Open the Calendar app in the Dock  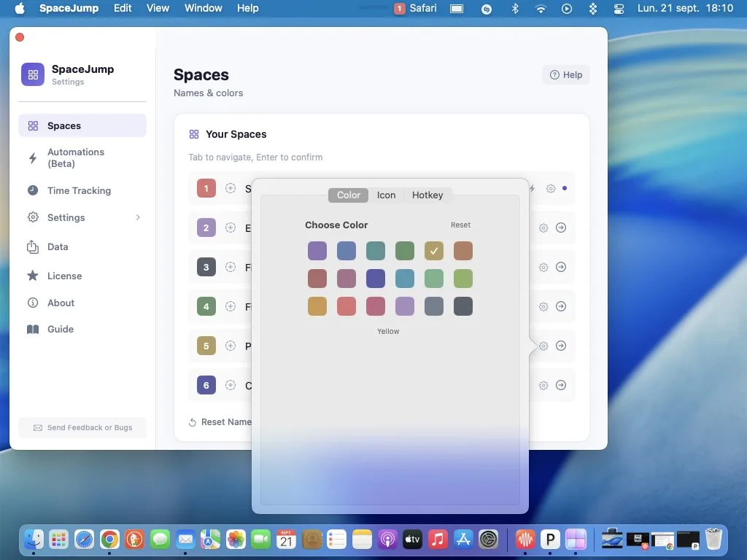[286, 540]
